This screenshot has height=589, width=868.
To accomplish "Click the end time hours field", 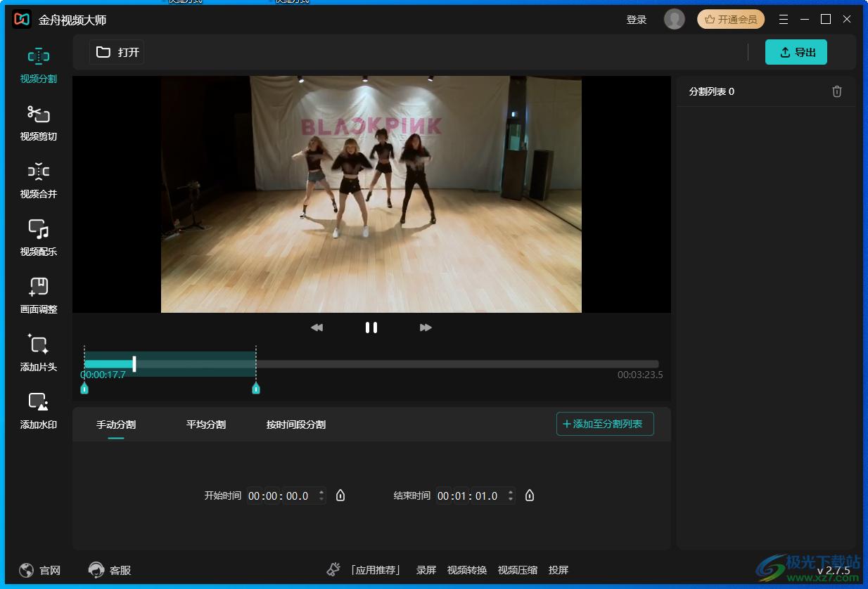I will [x=444, y=496].
